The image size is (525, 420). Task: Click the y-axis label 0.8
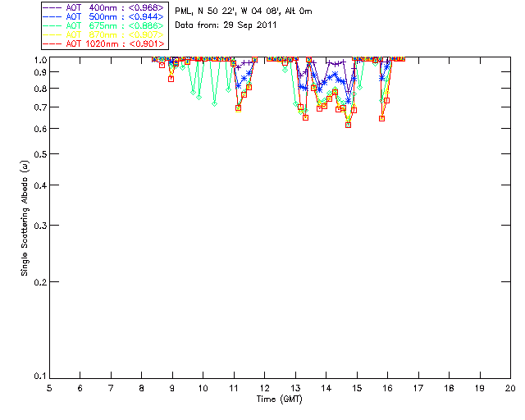point(40,89)
